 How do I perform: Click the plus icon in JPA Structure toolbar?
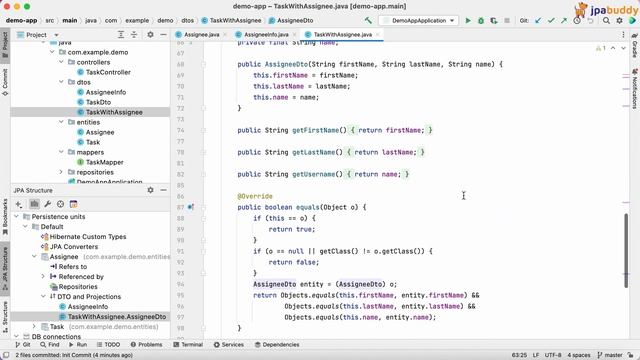19,204
